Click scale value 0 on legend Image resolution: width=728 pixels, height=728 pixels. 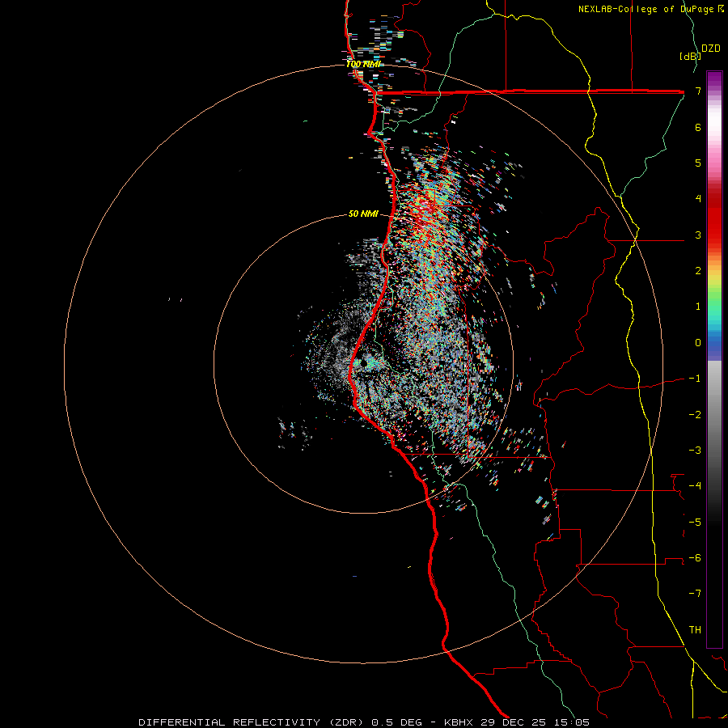coord(698,343)
